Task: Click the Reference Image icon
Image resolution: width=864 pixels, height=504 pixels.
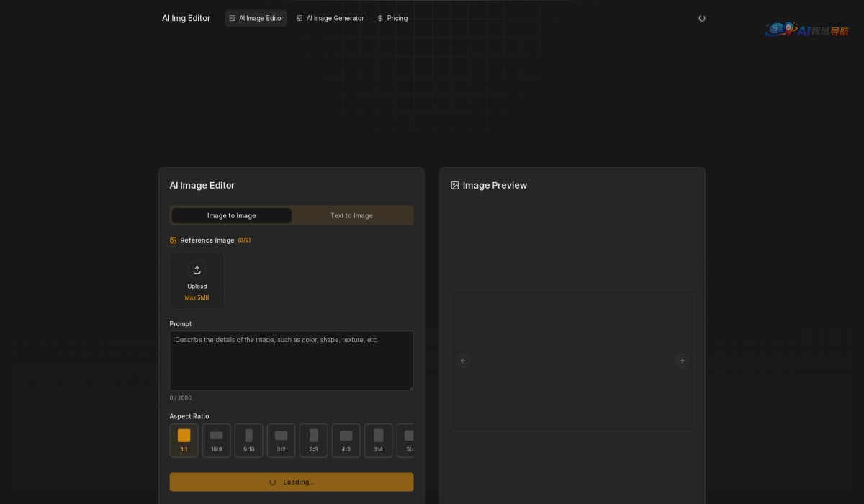Action: pyautogui.click(x=173, y=240)
